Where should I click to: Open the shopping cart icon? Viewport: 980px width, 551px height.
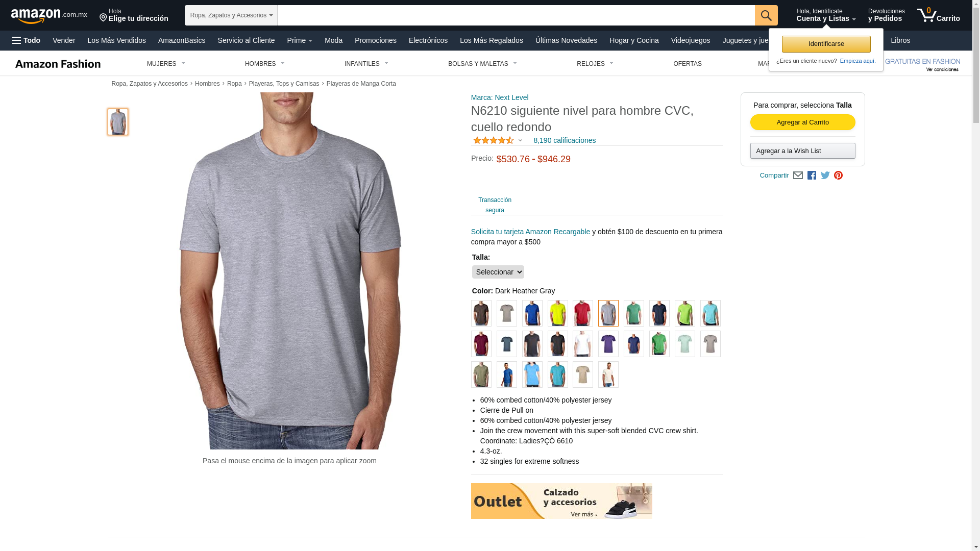(x=938, y=15)
